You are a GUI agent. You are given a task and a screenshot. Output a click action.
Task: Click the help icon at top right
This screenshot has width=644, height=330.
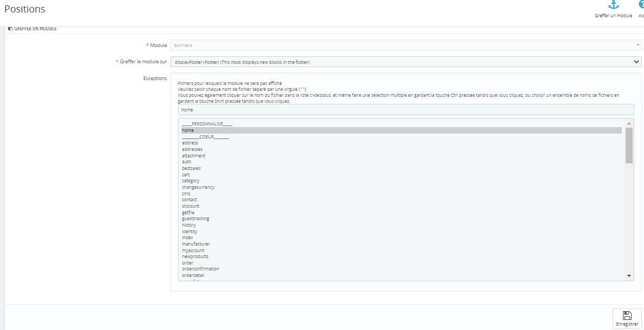[x=641, y=4]
